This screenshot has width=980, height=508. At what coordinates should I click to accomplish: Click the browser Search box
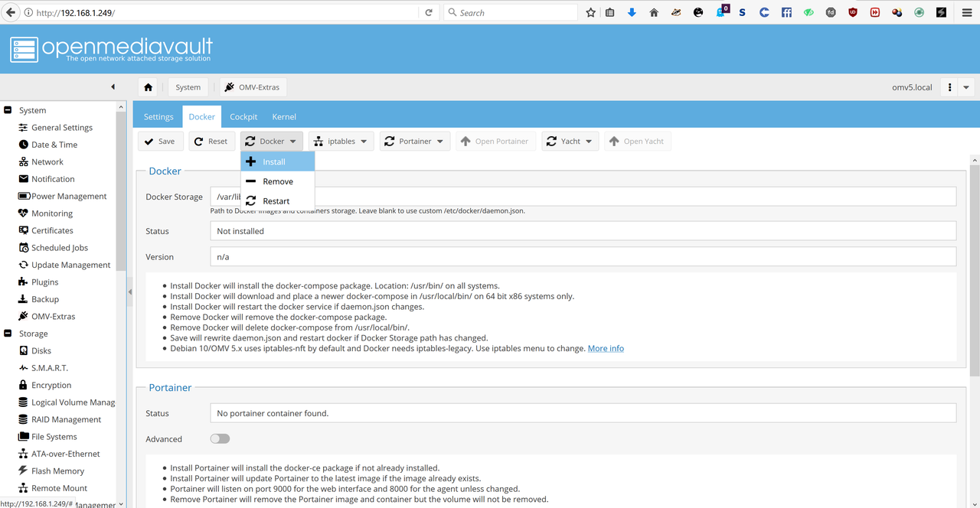511,13
